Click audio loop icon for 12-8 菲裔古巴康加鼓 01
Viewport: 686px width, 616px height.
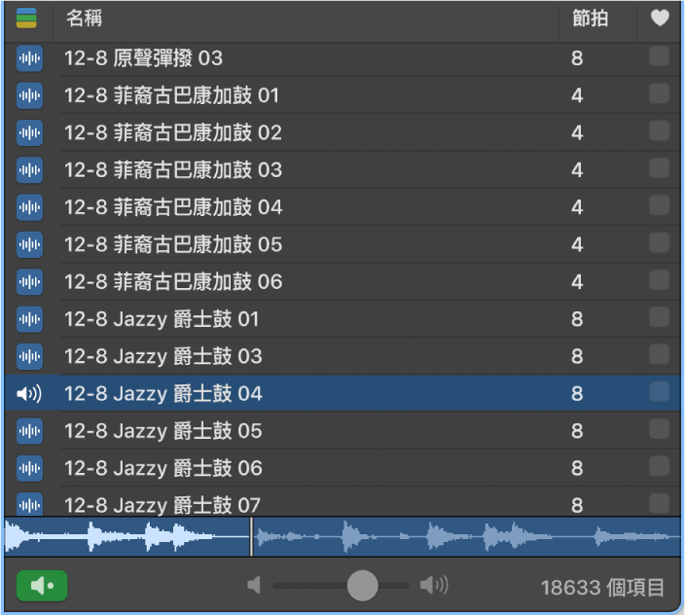click(x=30, y=95)
